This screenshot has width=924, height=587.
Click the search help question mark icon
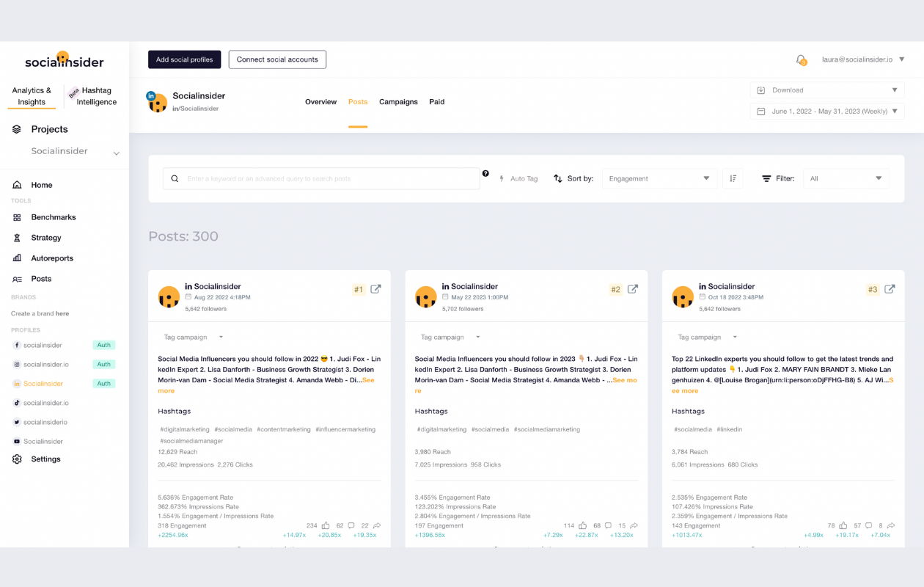(x=485, y=174)
